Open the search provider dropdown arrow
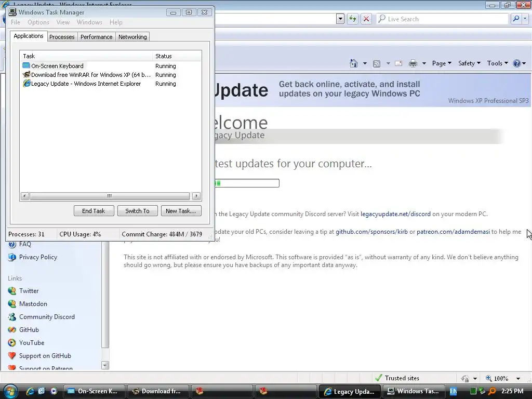 coord(525,19)
